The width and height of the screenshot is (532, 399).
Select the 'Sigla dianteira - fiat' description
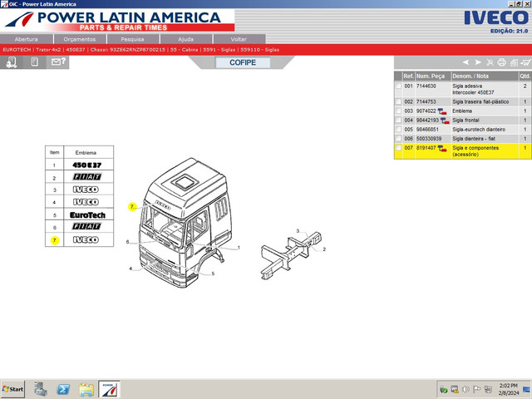pyautogui.click(x=474, y=139)
